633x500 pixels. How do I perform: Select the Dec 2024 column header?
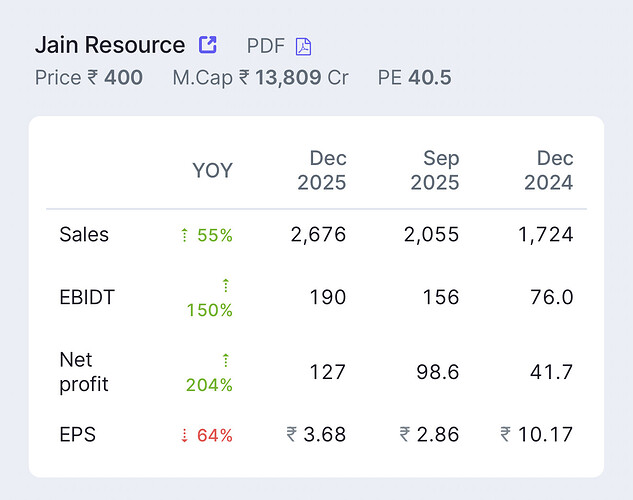(548, 170)
